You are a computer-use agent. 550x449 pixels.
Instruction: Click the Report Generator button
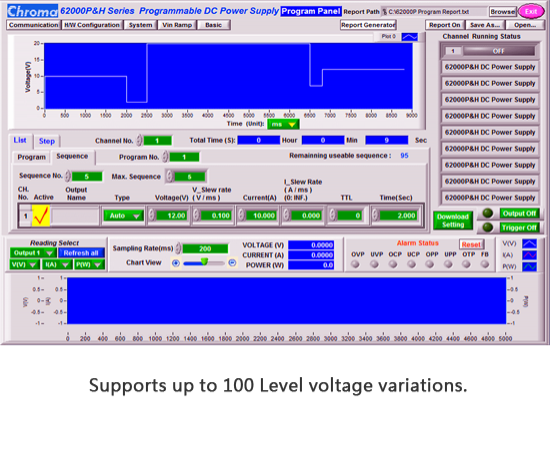pos(368,25)
